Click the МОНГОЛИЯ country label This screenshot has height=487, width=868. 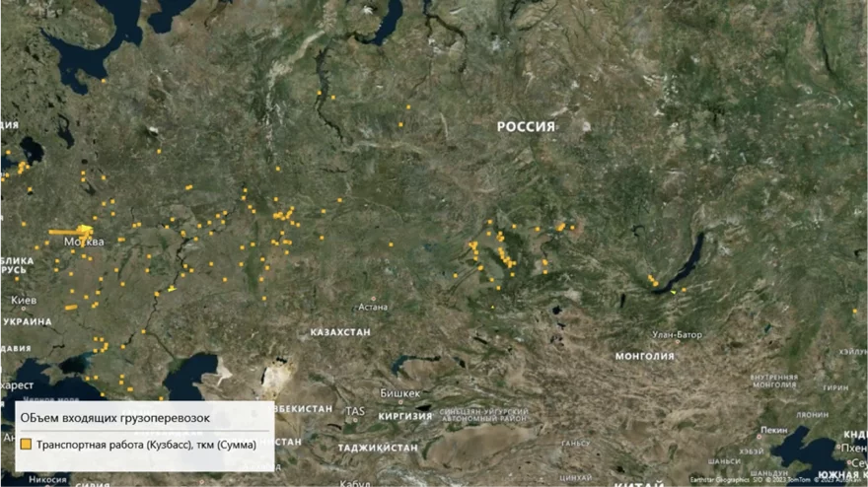coord(645,357)
